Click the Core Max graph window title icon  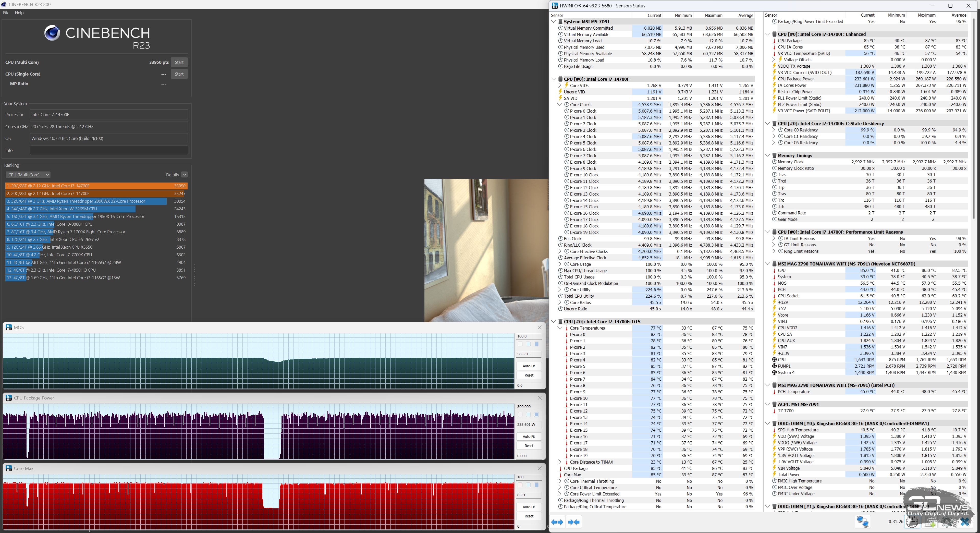pyautogui.click(x=8, y=468)
